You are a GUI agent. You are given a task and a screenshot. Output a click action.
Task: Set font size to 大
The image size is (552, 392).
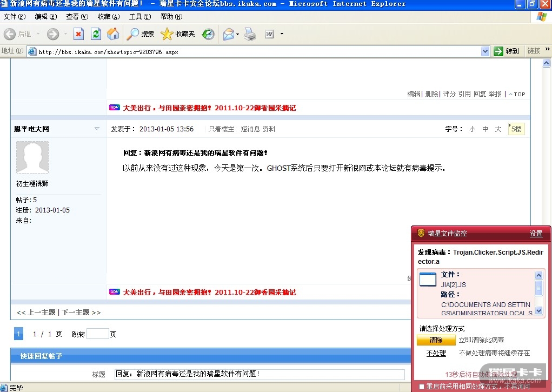[498, 129]
